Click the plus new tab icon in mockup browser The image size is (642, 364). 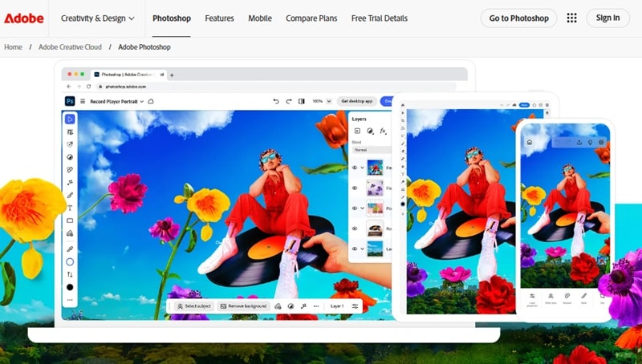click(x=172, y=75)
